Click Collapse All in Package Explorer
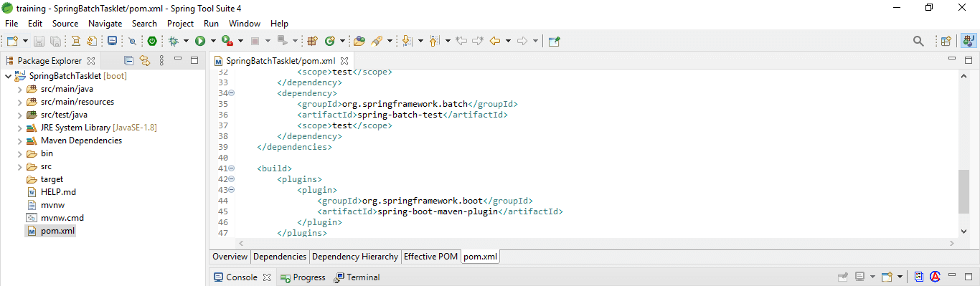Screen dimensions: 980x286 129,61
